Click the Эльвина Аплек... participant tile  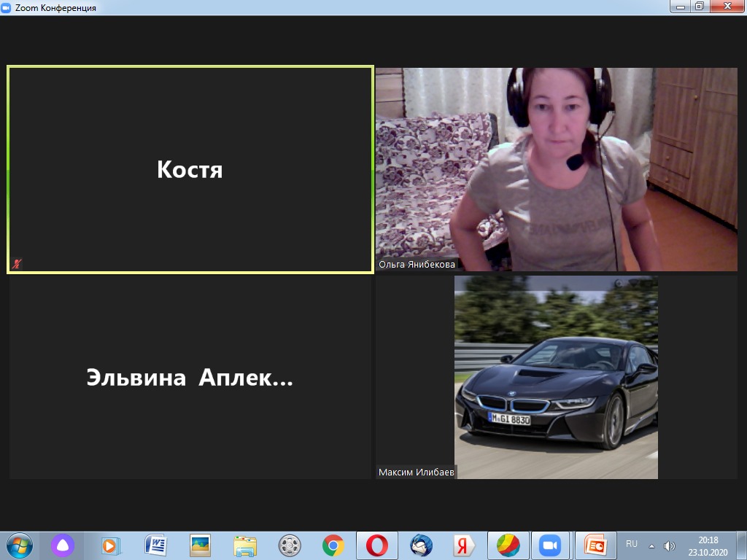tap(190, 378)
